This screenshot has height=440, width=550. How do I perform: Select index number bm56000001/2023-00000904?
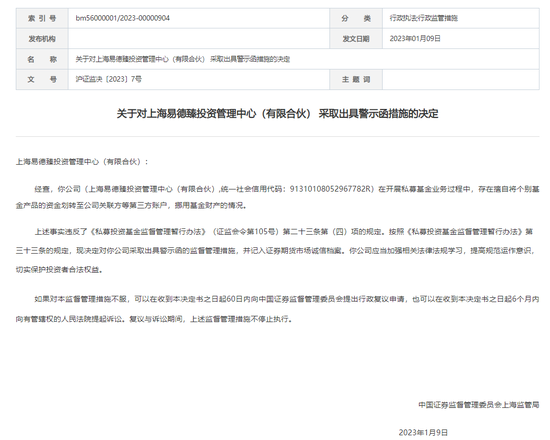[x=122, y=18]
